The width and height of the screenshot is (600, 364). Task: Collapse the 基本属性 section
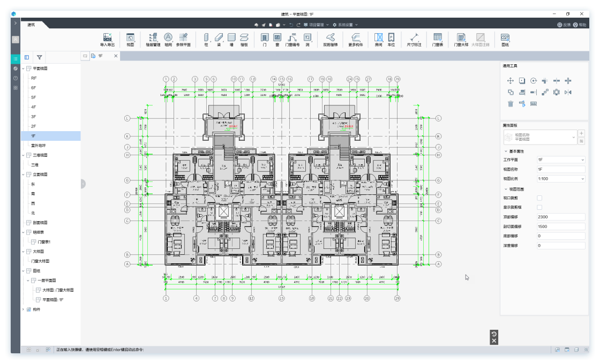click(x=506, y=151)
